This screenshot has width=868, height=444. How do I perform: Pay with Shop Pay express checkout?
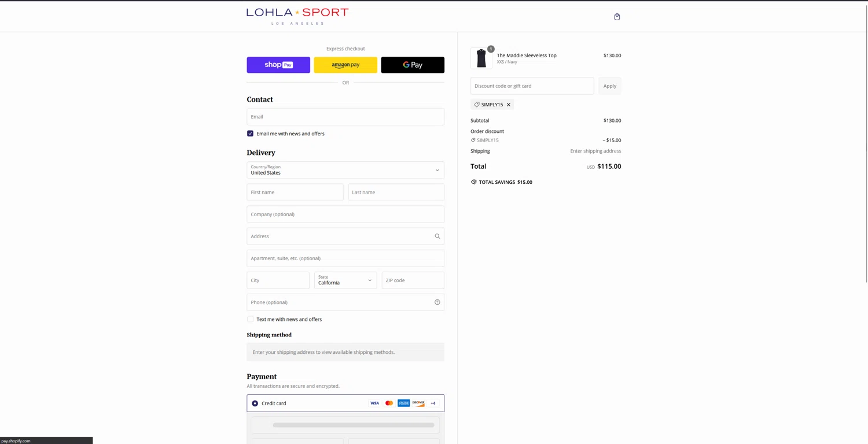pyautogui.click(x=278, y=65)
